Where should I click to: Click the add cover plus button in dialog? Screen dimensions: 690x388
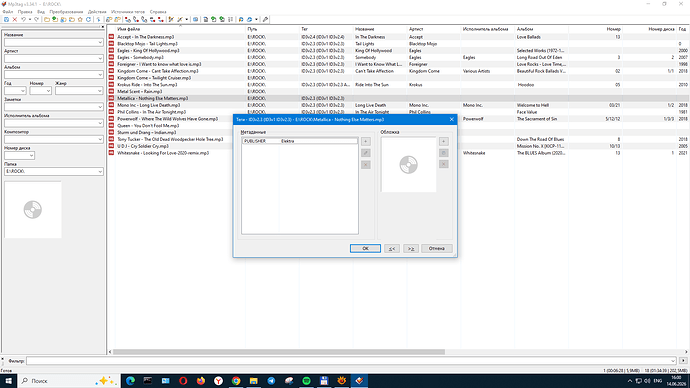click(444, 141)
